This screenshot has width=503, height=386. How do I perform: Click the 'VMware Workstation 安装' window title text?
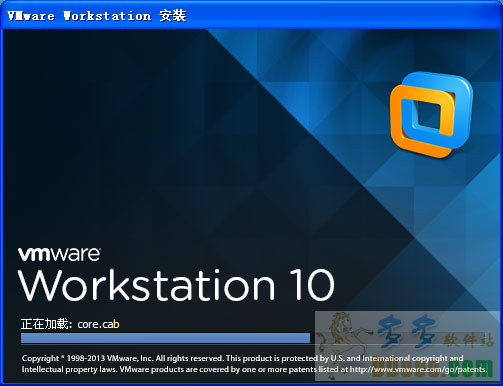click(97, 16)
